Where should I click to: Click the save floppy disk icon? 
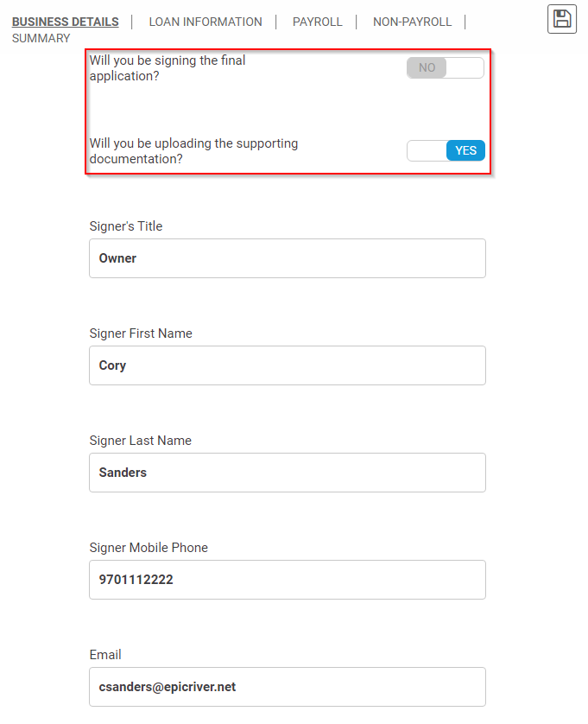562,19
